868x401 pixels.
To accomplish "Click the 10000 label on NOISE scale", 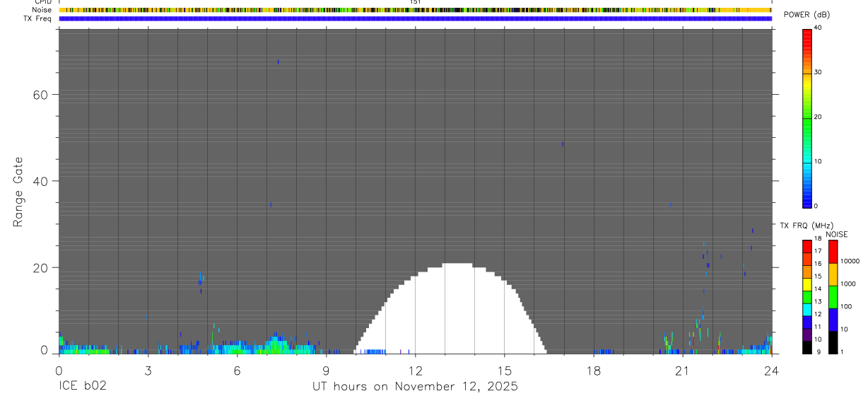I will tap(850, 261).
